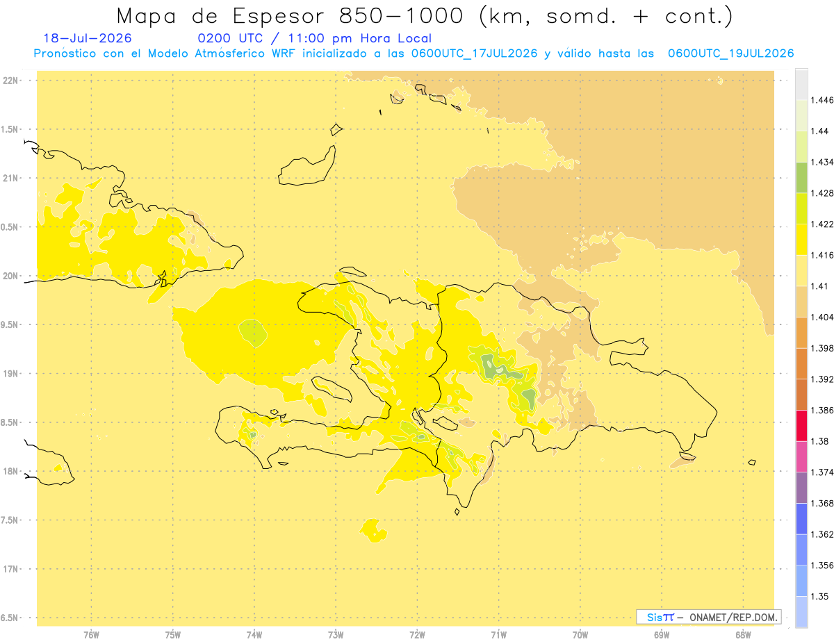Click the '72W' longitude label
The width and height of the screenshot is (834, 644).
417,634
